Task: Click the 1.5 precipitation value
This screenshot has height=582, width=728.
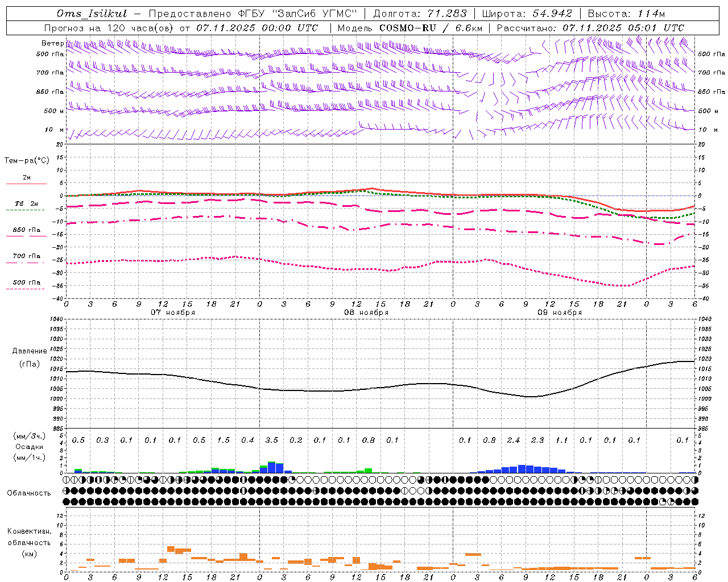Action: [224, 440]
